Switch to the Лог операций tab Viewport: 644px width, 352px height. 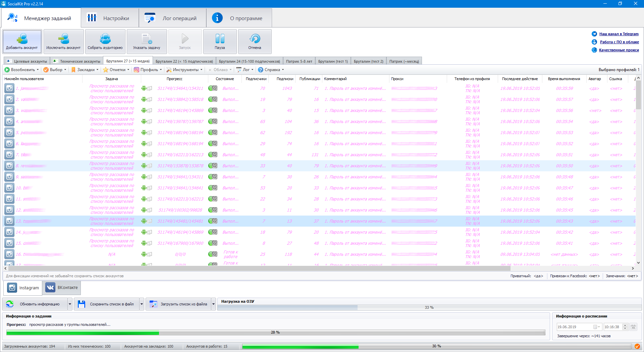pos(172,18)
